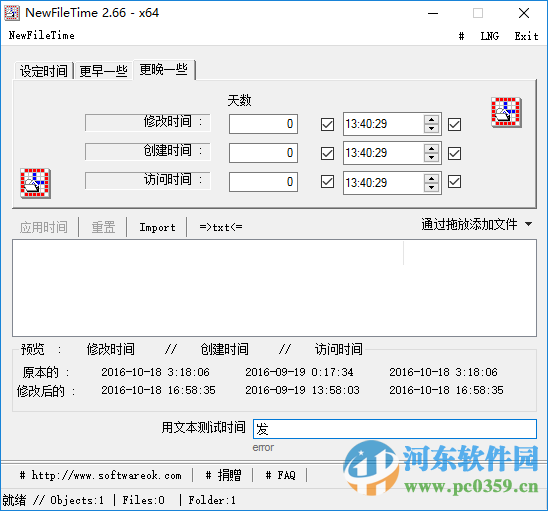Increase 修改时间 time with the up spinner
The image size is (548, 511).
coord(432,120)
